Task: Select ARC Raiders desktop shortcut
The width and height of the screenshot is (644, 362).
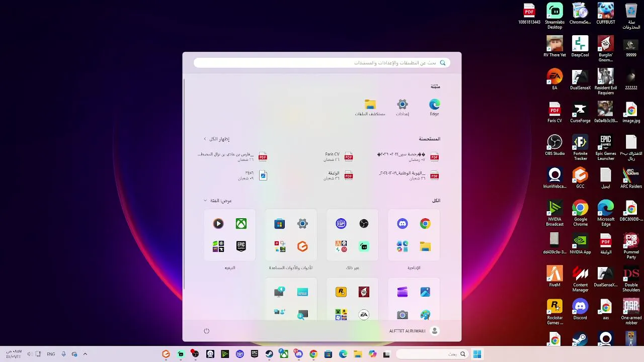Action: point(631,178)
